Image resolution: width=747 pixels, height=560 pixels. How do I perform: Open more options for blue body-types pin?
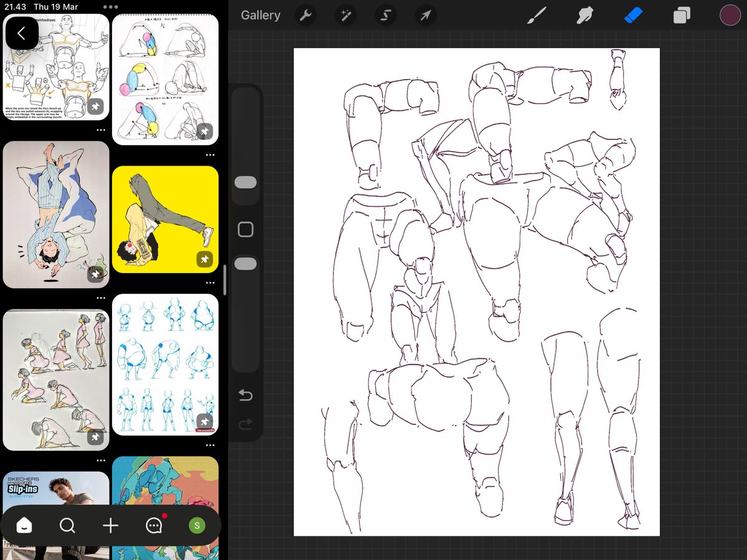[210, 446]
